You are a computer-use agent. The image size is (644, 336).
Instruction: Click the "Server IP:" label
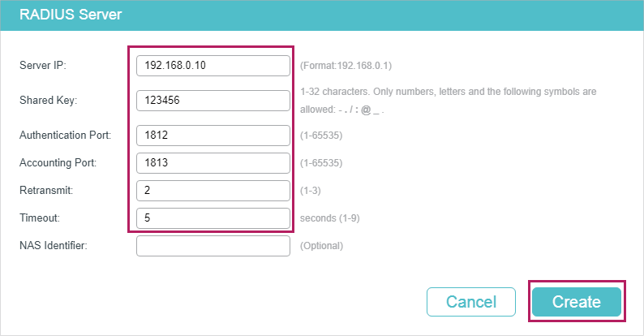point(43,65)
